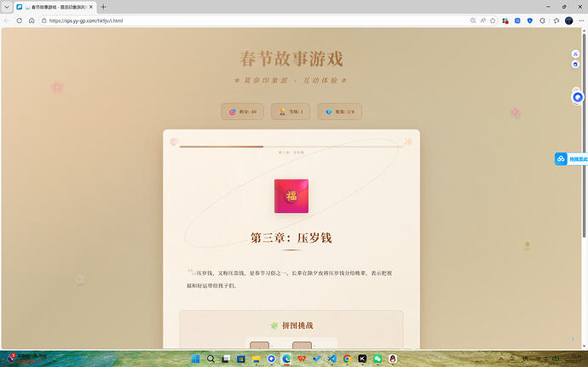Open WeChat from the taskbar
588x367 pixels.
[378, 359]
